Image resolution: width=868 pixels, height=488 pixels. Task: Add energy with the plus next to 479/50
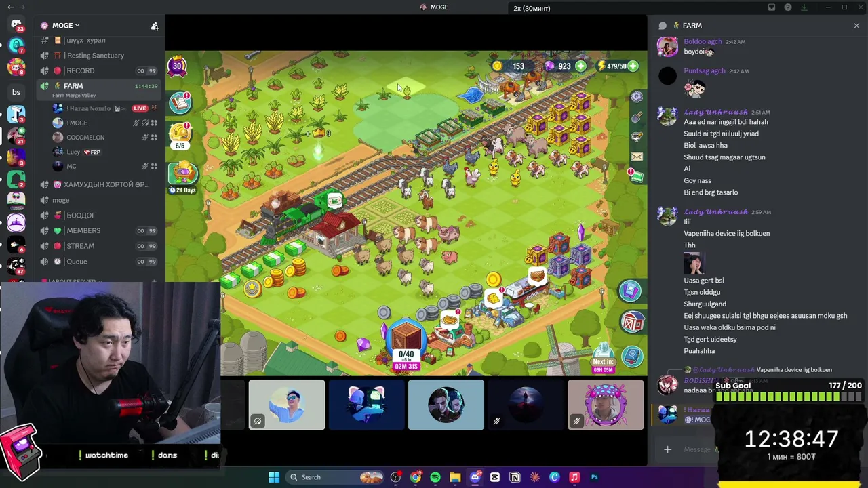point(633,66)
